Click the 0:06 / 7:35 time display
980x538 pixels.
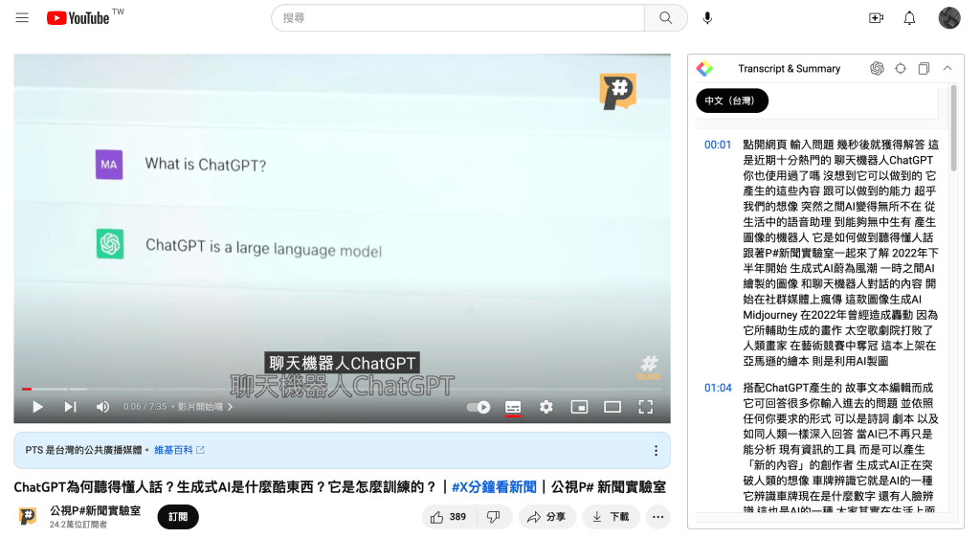pyautogui.click(x=145, y=407)
